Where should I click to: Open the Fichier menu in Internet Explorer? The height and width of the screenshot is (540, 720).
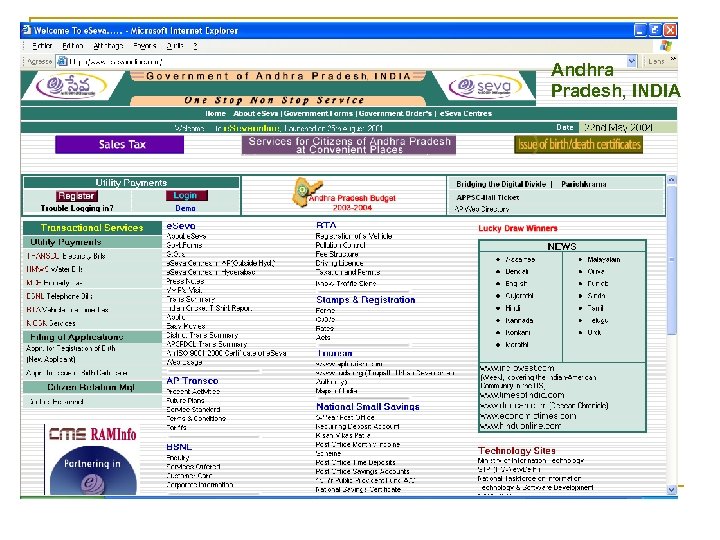coord(42,46)
